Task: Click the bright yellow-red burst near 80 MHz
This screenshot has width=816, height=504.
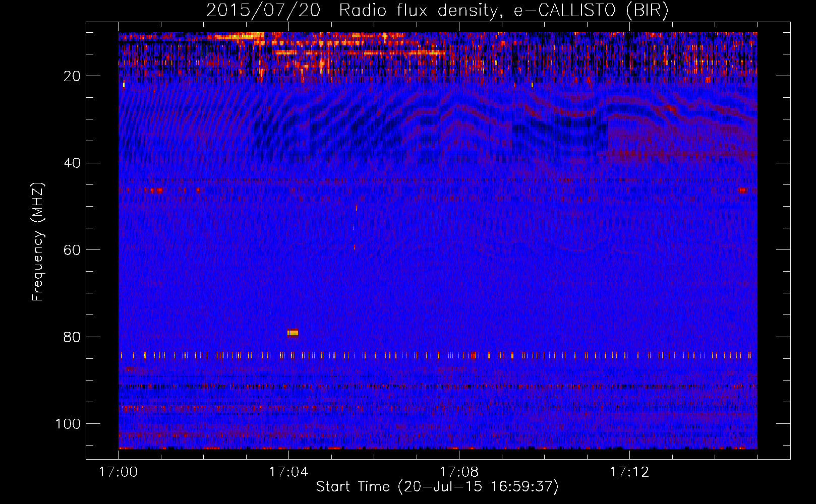Action: [x=293, y=333]
